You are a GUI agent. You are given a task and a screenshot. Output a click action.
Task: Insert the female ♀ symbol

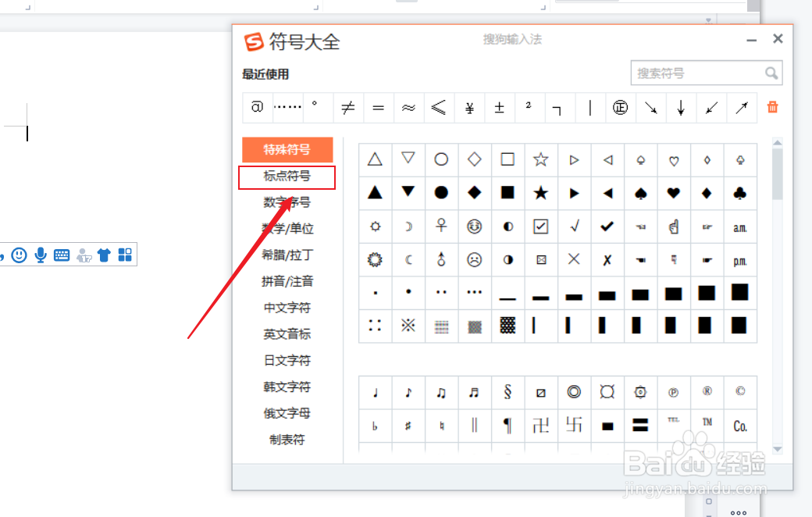tap(441, 226)
